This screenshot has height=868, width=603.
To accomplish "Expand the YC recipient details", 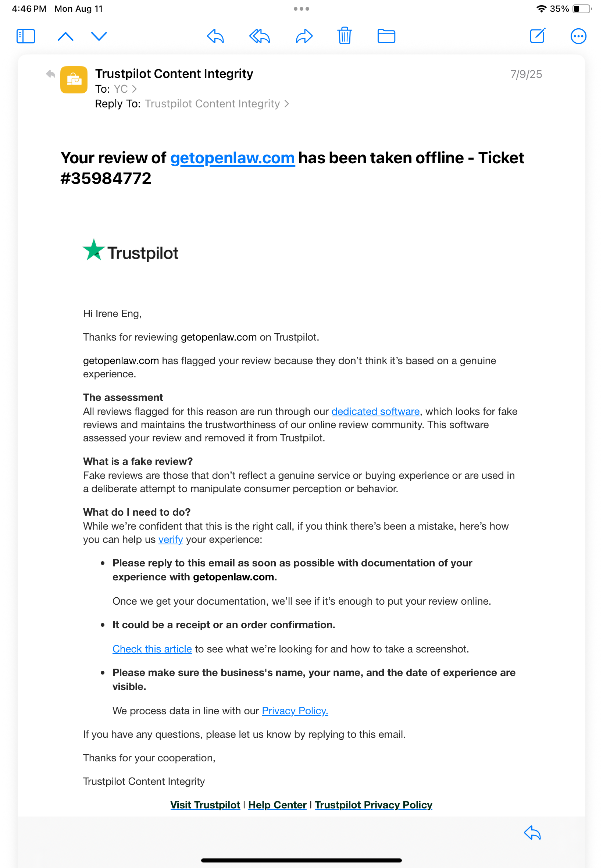I will pyautogui.click(x=125, y=89).
